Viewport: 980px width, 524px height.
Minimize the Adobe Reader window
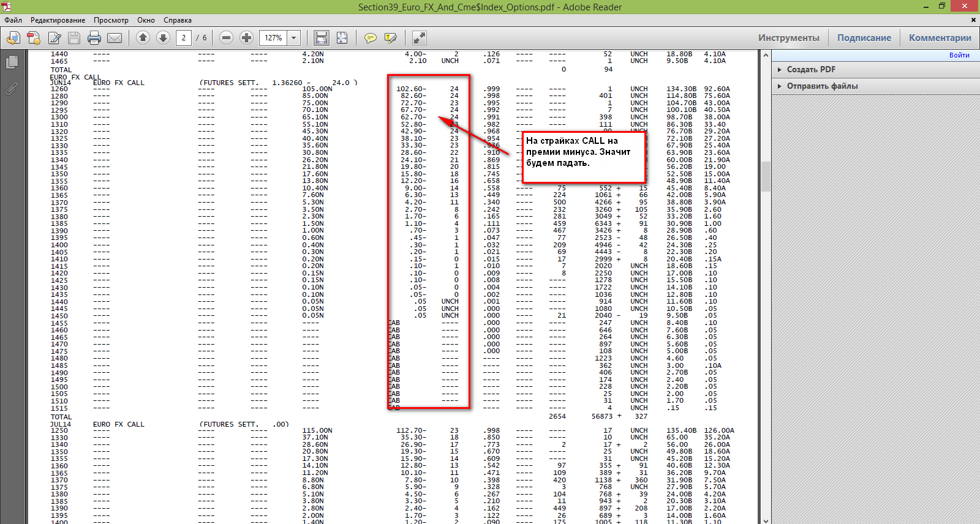pos(925,6)
